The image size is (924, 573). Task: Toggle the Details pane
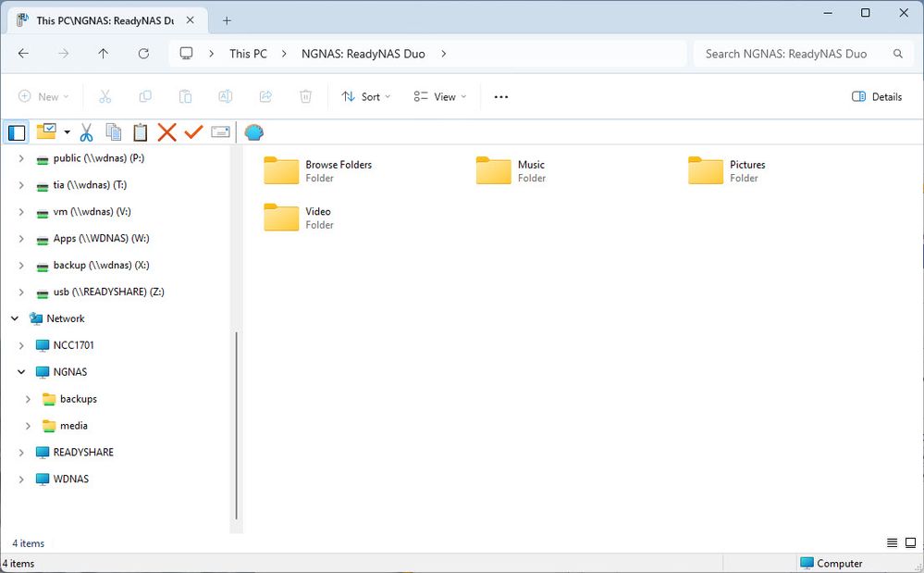[x=876, y=96]
